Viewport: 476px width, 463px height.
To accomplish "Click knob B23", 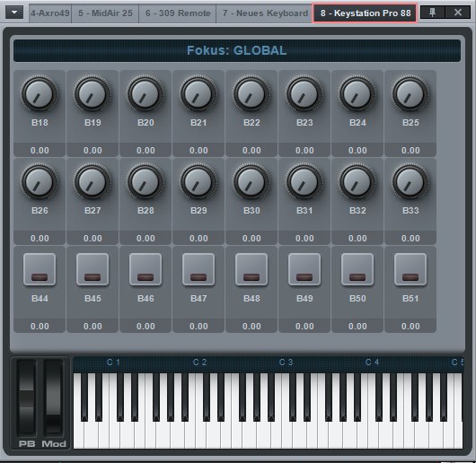I will pyautogui.click(x=304, y=93).
